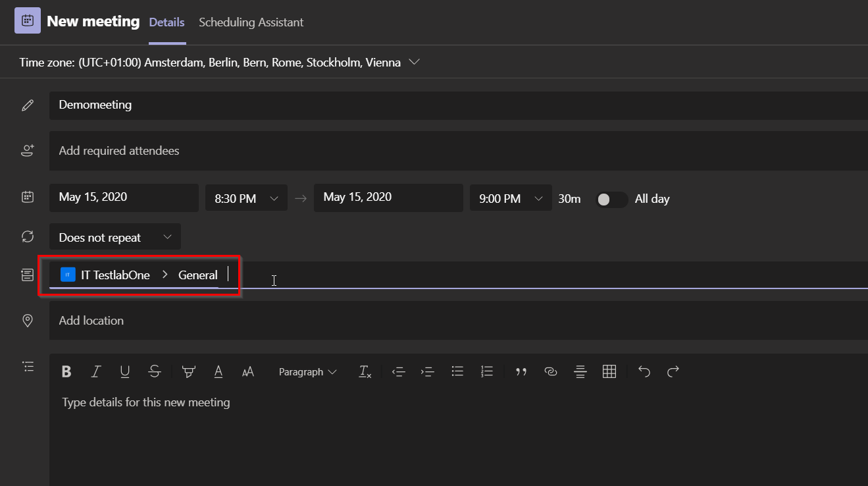
Task: Toggle the All day switch on
Action: click(x=611, y=199)
